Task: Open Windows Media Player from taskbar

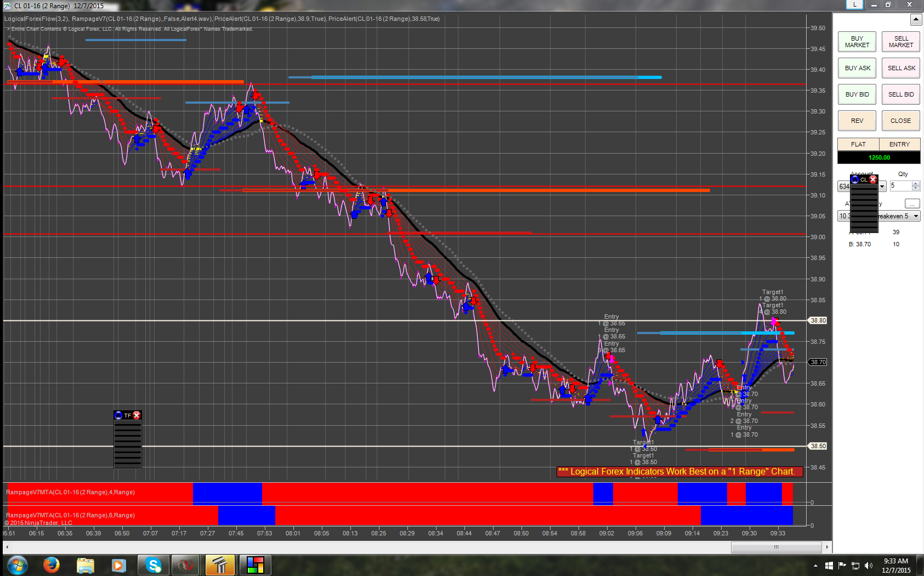Action: [x=118, y=564]
